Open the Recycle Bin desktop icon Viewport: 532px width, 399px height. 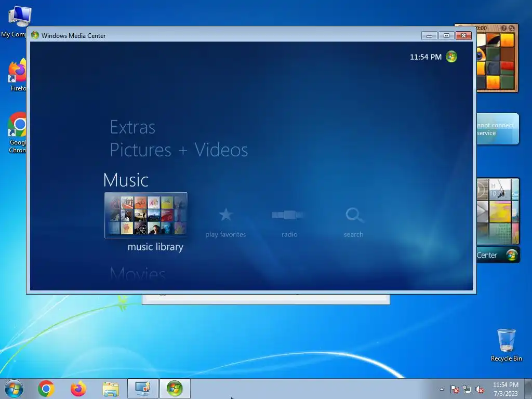pyautogui.click(x=506, y=345)
